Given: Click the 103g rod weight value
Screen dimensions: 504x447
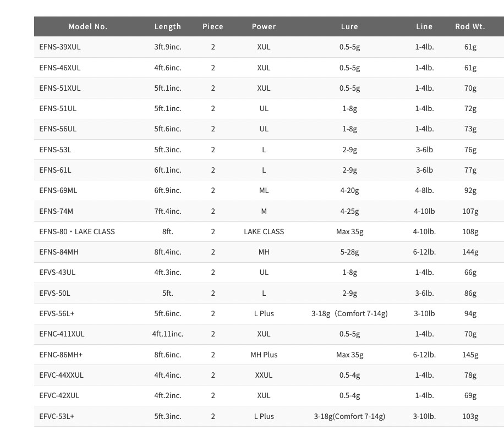Looking at the screenshot, I should pyautogui.click(x=470, y=417).
